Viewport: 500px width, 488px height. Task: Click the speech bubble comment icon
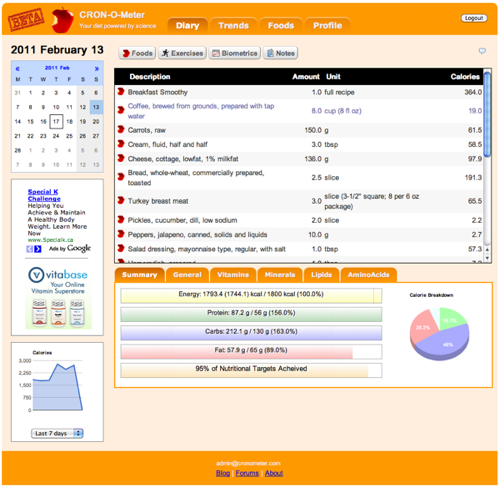pos(482,51)
